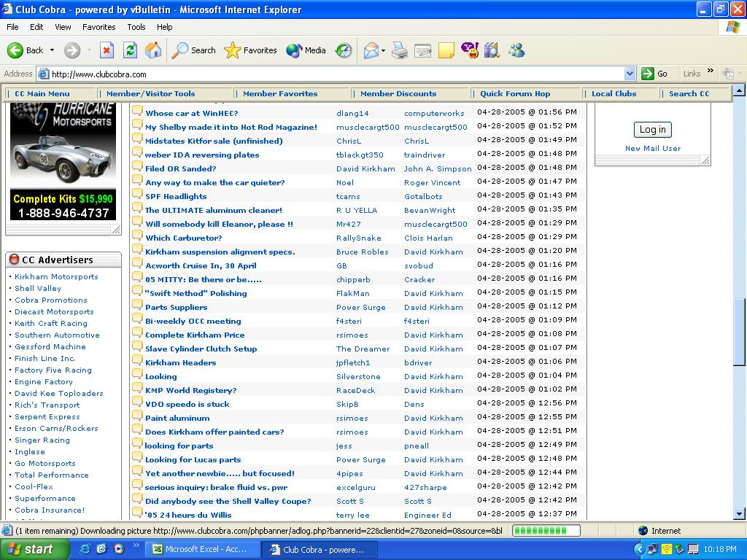This screenshot has height=560, width=747.
Task: Click the Windows Start button
Action: click(x=32, y=549)
